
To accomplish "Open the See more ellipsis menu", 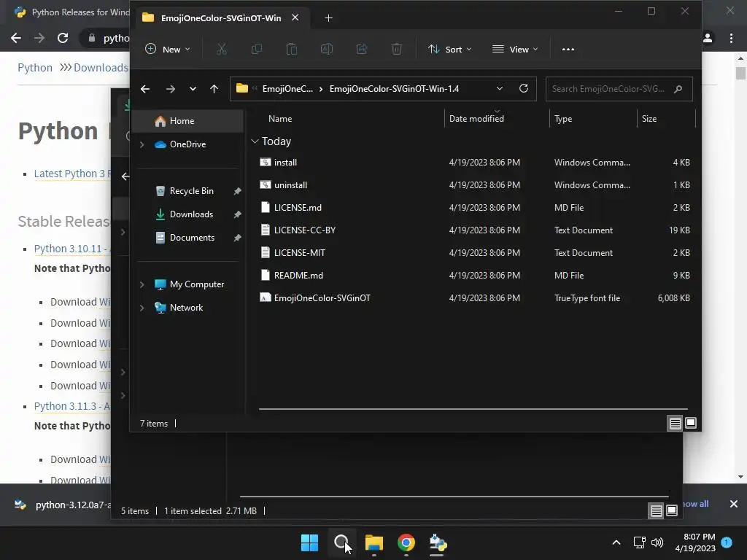I will [568, 49].
